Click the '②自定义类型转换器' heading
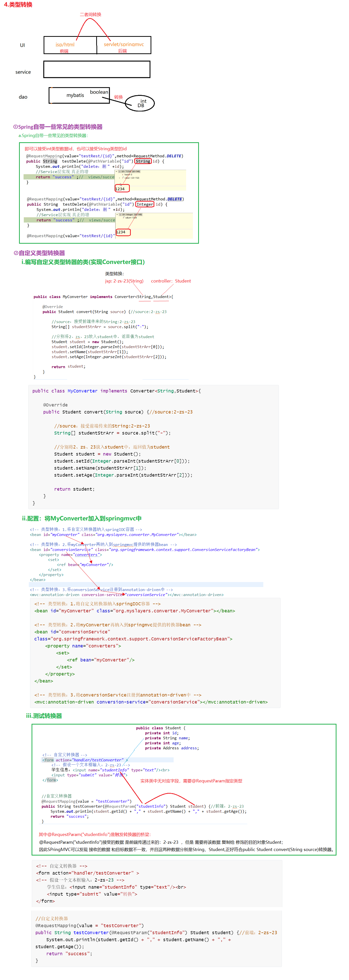This screenshot has height=980, width=349. click(x=39, y=253)
